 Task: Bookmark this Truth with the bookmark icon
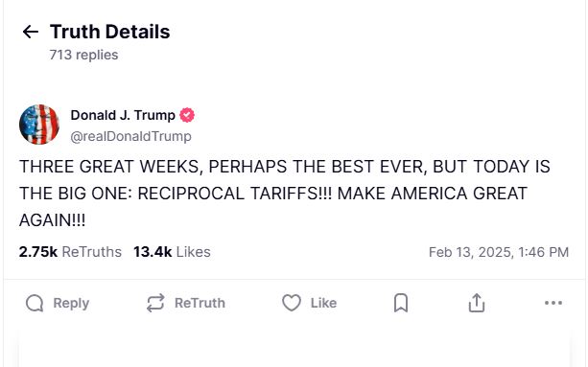(x=401, y=303)
